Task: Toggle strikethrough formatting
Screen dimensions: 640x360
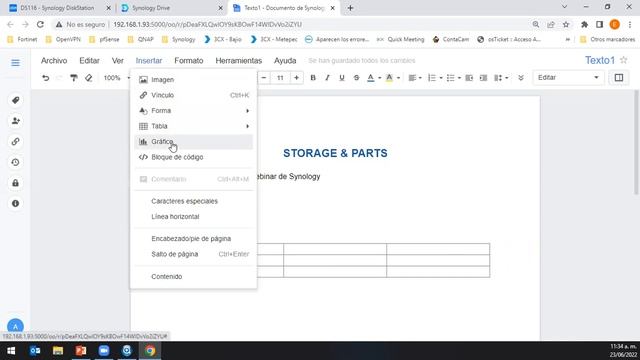Action: [x=356, y=78]
